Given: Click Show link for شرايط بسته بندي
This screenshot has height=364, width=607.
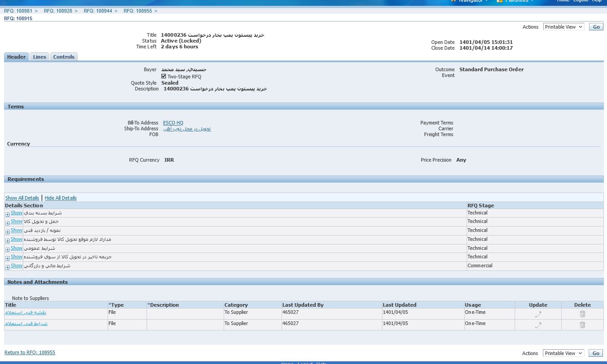Looking at the screenshot, I should click(x=17, y=213).
